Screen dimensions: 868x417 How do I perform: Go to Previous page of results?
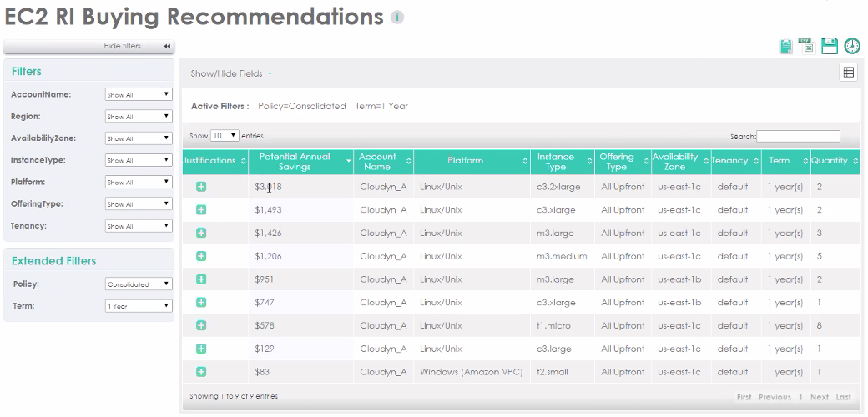775,397
